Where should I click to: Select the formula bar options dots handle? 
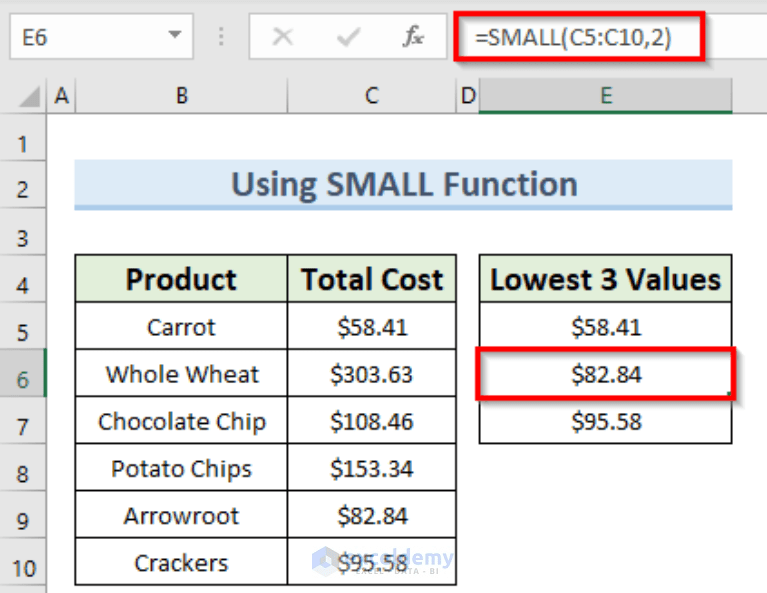click(x=221, y=37)
